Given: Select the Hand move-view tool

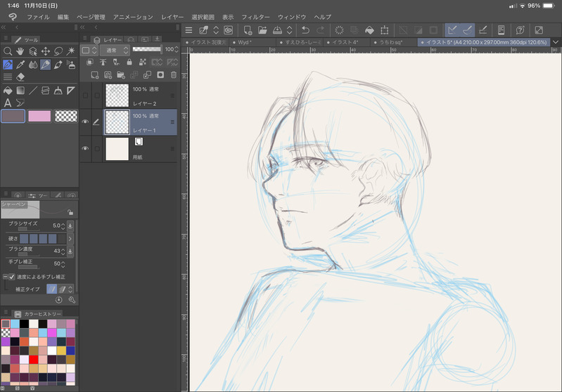Looking at the screenshot, I should coord(20,51).
